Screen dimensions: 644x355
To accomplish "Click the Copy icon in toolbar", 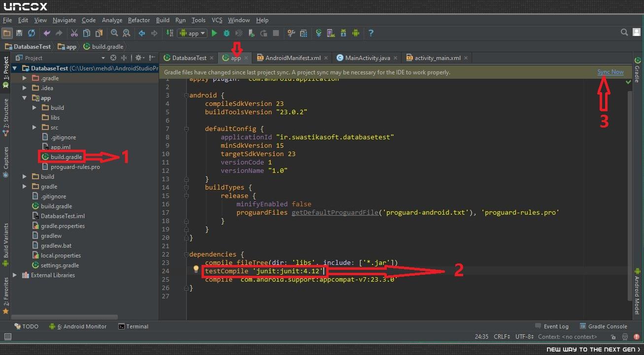I will [x=87, y=33].
